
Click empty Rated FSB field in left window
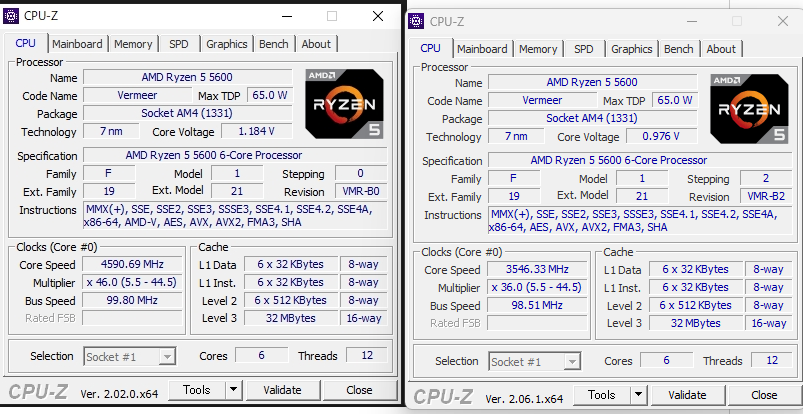(132, 318)
